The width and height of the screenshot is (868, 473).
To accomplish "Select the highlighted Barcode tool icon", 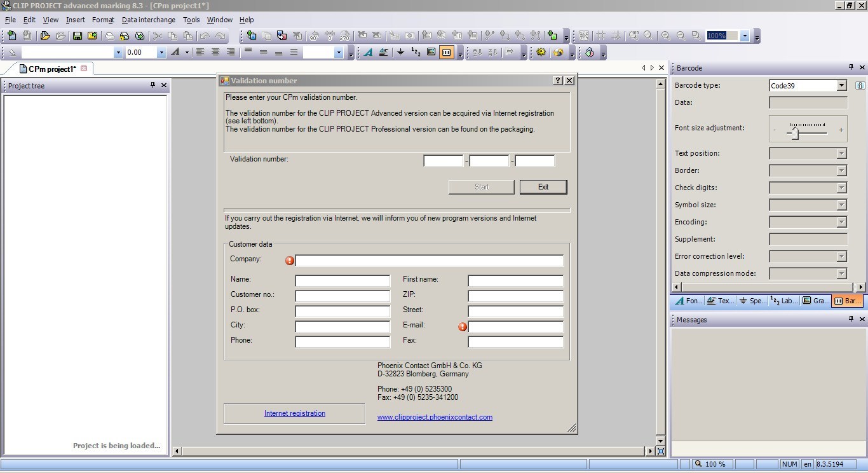I will (x=446, y=52).
